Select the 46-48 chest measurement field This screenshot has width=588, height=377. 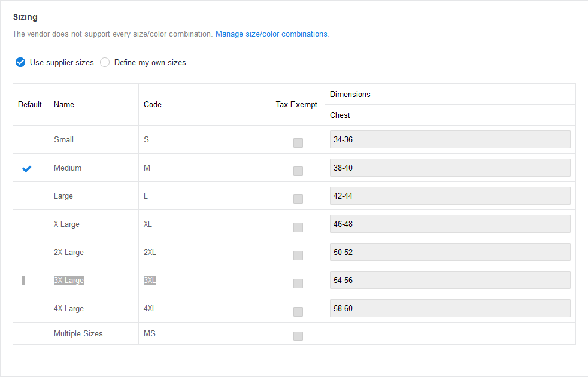click(450, 223)
